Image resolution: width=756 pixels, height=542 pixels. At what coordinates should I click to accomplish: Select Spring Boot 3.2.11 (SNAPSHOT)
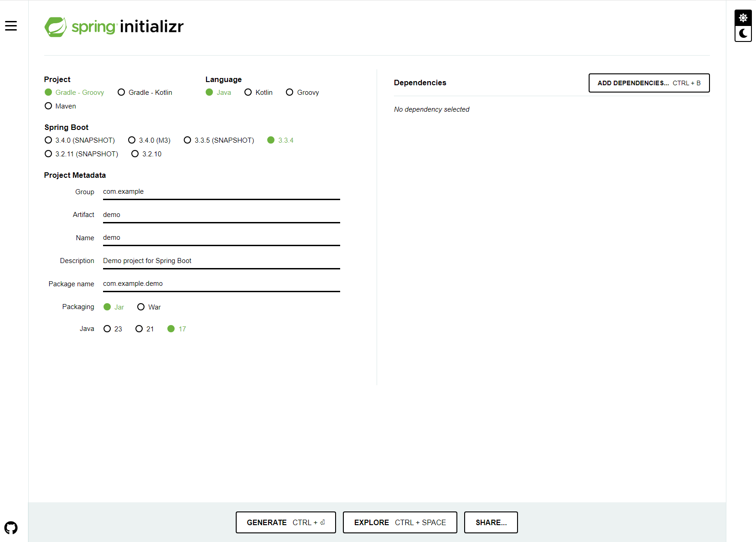(x=81, y=154)
